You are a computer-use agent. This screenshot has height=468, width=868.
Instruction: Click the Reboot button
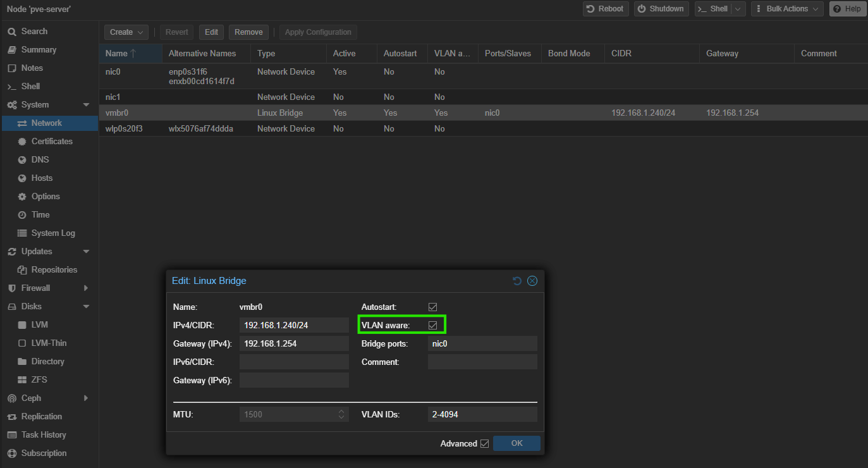point(605,9)
